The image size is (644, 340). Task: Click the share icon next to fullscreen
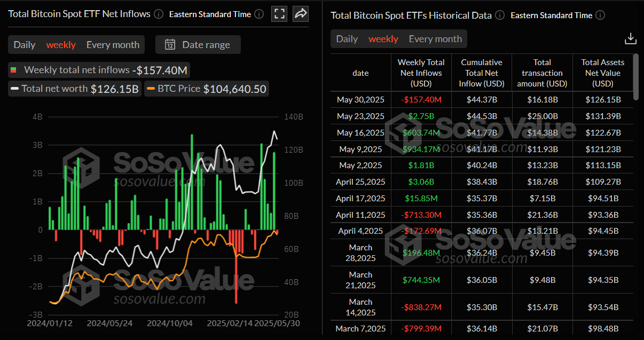[300, 14]
